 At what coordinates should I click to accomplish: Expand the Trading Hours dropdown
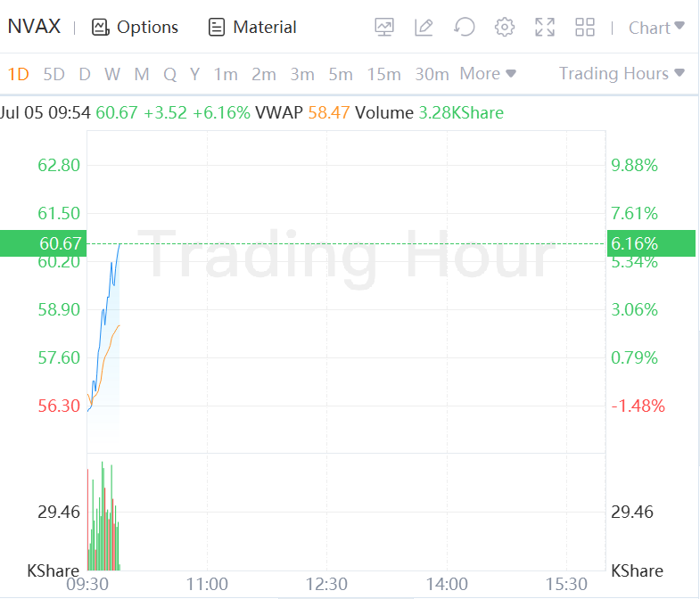pos(622,74)
